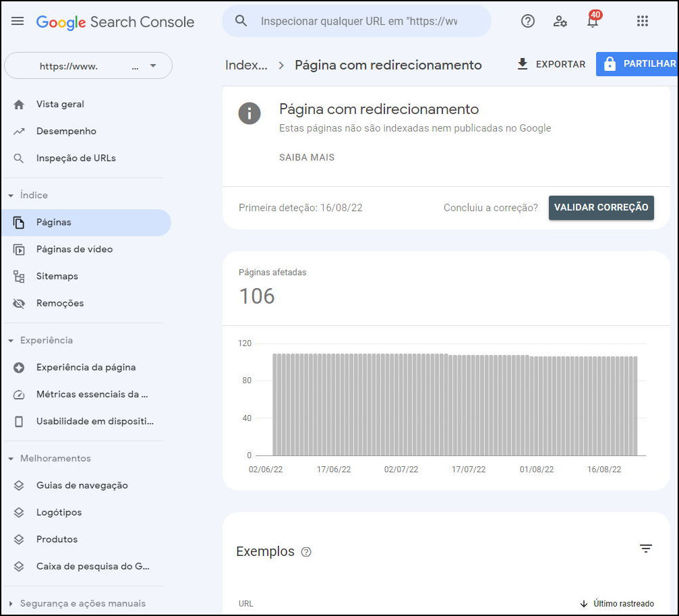Open Sitemaps page
679x616 pixels.
click(57, 277)
